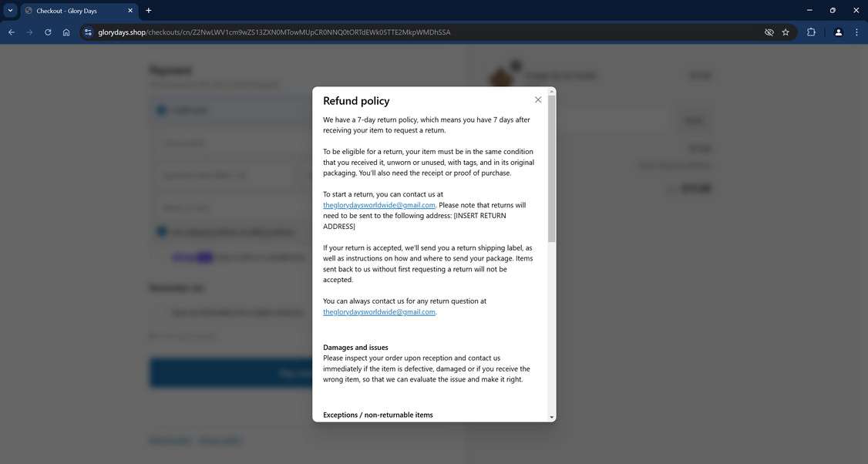Bookmark this page with the star icon

click(786, 32)
